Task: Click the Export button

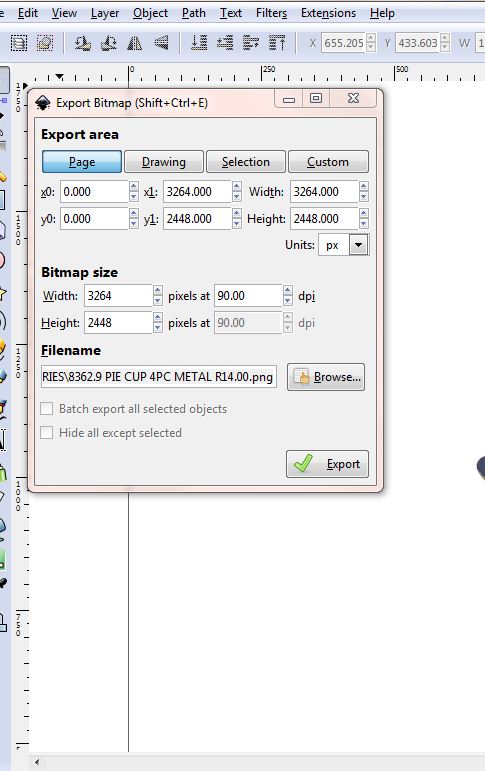Action: [327, 464]
